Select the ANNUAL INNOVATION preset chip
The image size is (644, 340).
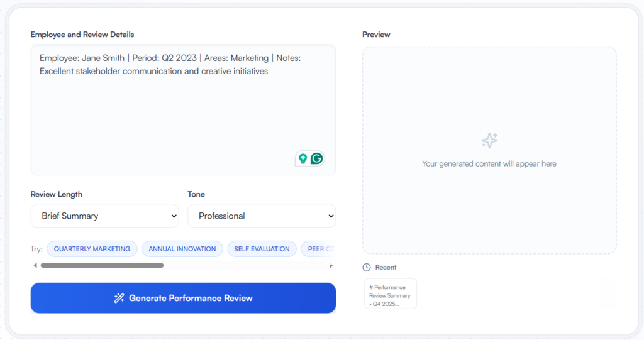coord(182,249)
